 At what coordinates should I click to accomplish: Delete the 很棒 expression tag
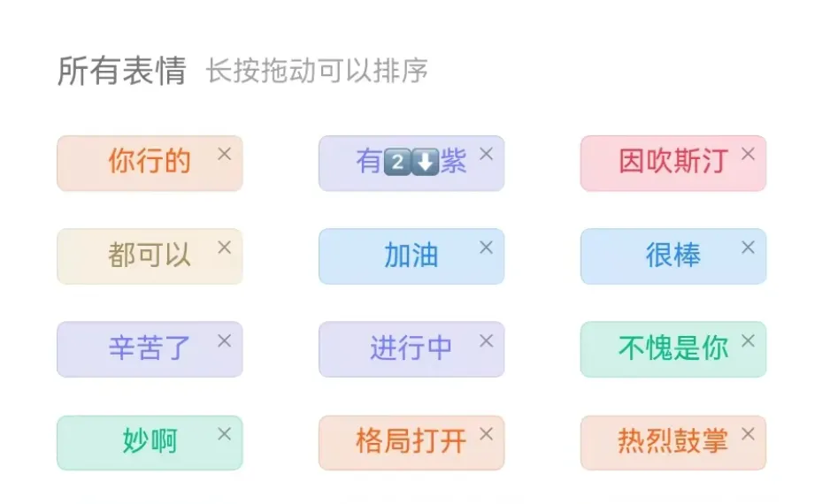(x=748, y=248)
